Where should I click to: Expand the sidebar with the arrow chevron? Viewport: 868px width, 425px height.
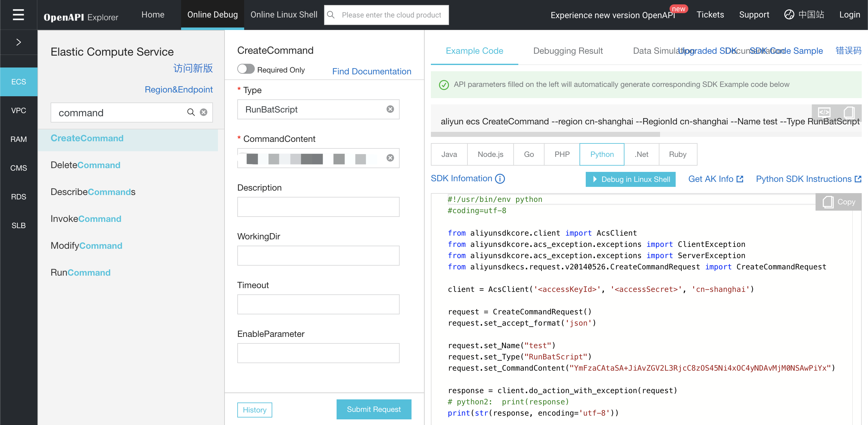pyautogui.click(x=18, y=42)
